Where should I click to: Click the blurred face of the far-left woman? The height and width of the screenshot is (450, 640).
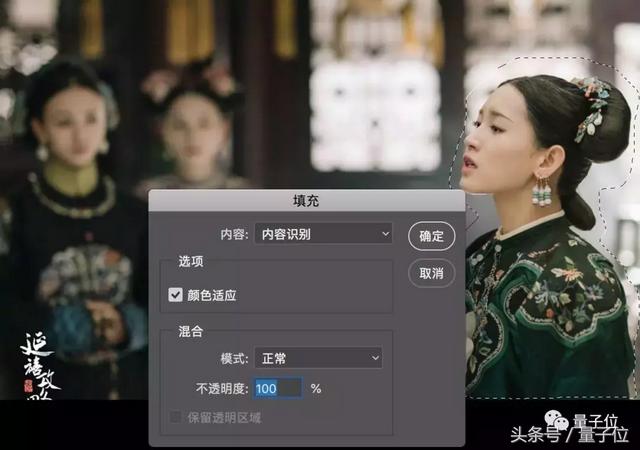coord(70,125)
